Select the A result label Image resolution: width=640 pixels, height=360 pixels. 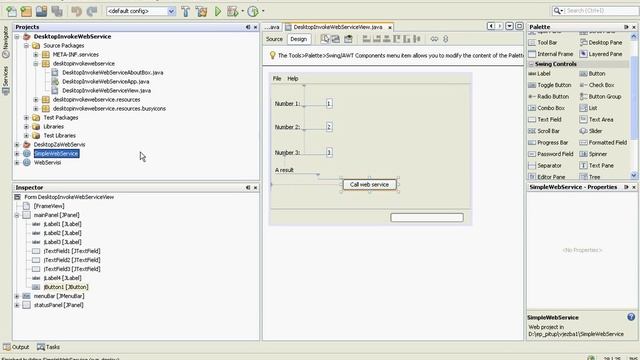tap(284, 170)
